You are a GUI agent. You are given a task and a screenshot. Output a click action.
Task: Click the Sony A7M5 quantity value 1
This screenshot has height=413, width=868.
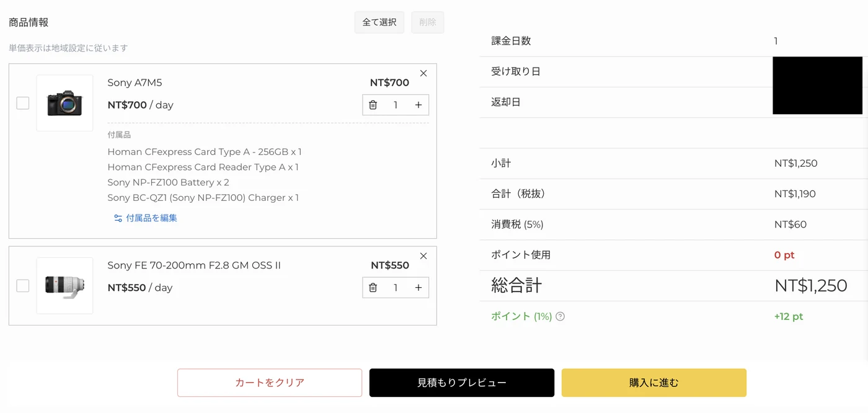click(396, 105)
